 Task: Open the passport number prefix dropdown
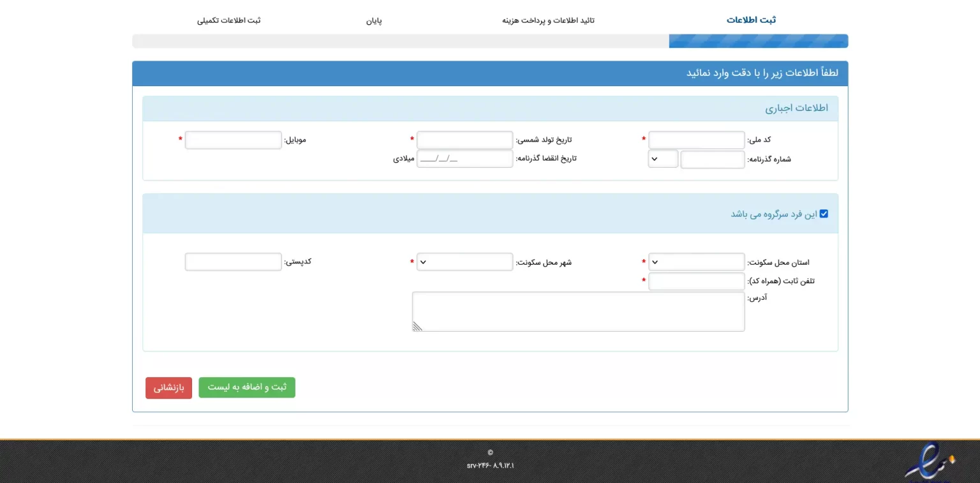[x=663, y=159]
